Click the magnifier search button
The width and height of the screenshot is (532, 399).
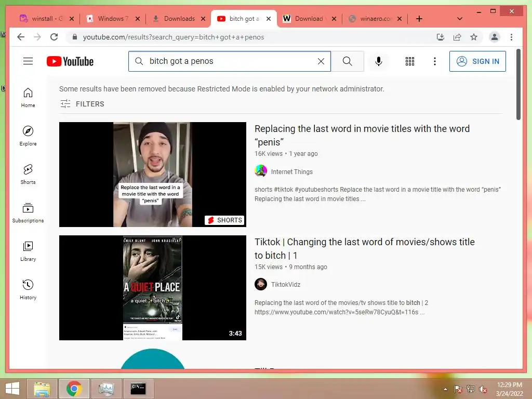click(x=347, y=61)
